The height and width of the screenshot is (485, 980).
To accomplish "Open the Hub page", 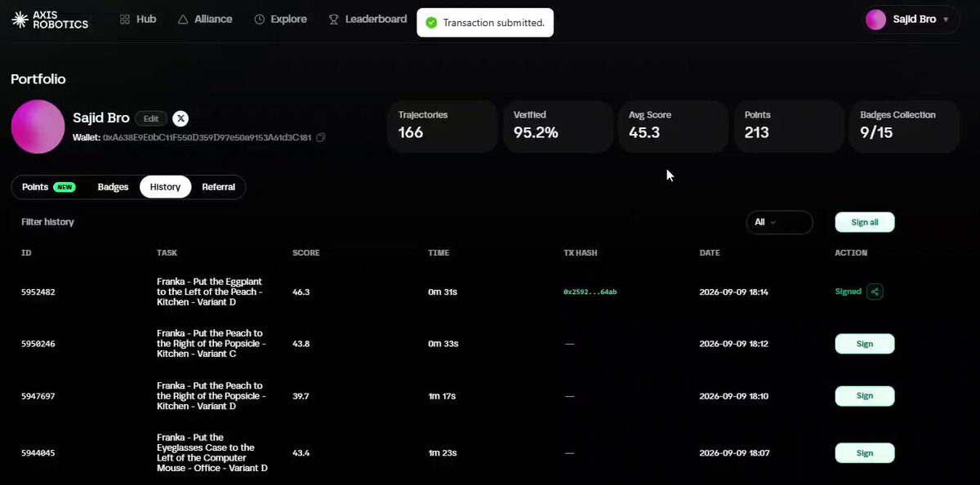I will 137,19.
